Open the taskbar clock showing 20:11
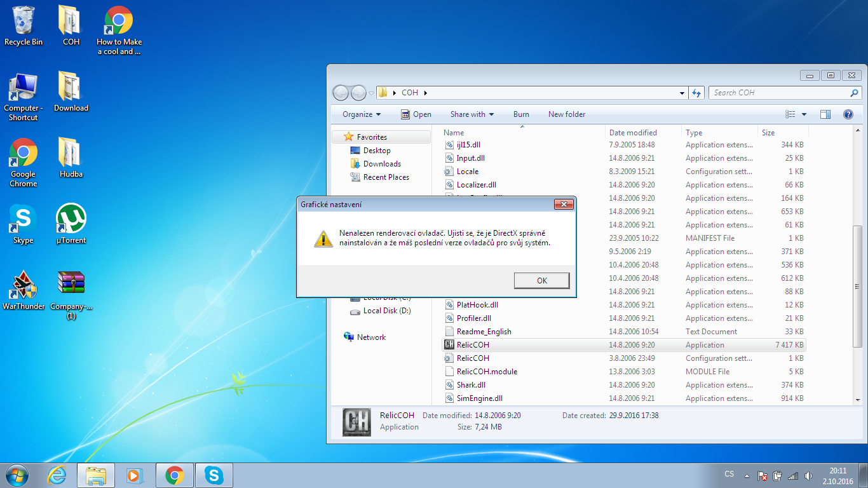 (838, 475)
